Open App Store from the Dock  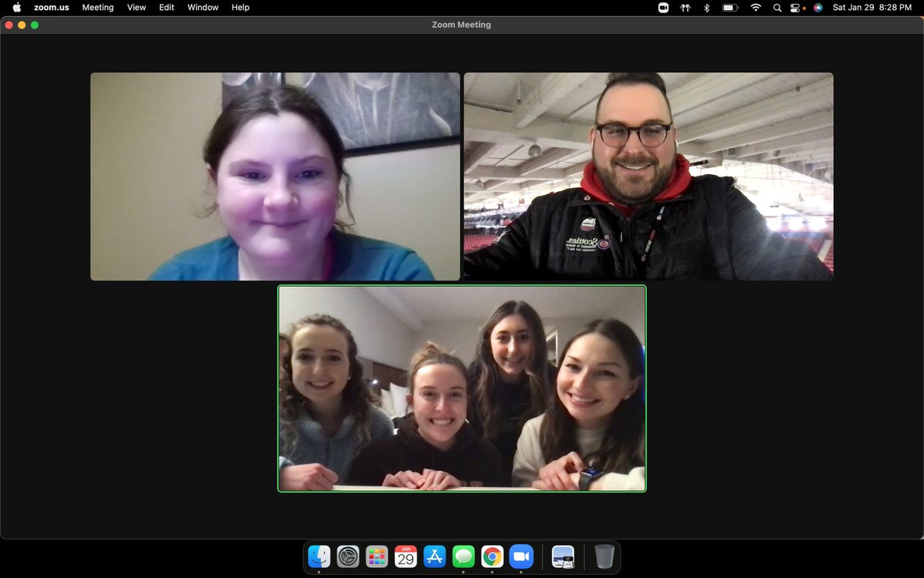pos(435,556)
